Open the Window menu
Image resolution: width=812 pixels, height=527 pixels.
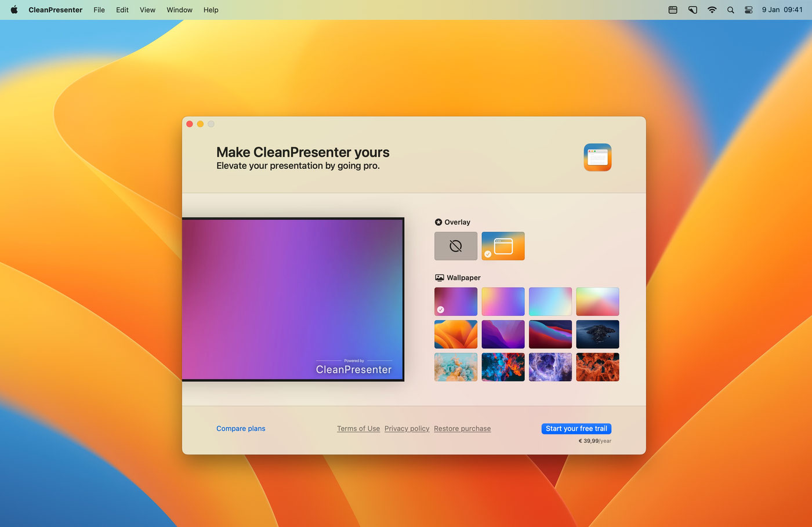(179, 10)
